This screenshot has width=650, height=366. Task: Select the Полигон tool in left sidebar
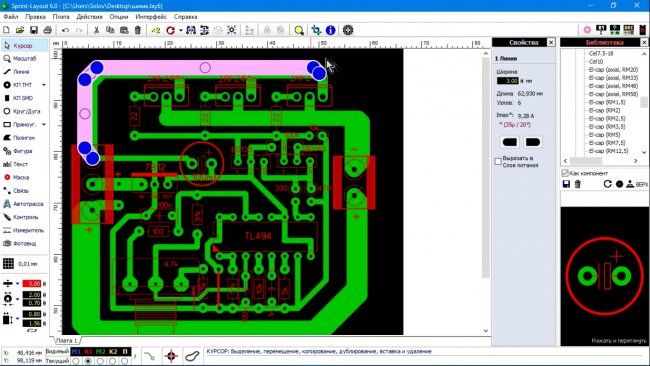19,138
